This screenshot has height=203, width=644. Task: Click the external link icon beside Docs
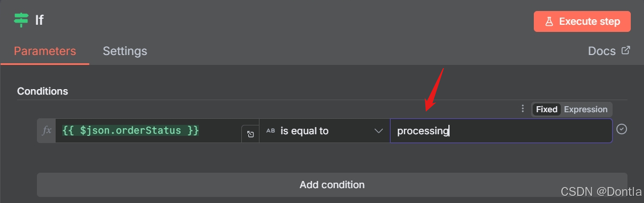pos(625,51)
